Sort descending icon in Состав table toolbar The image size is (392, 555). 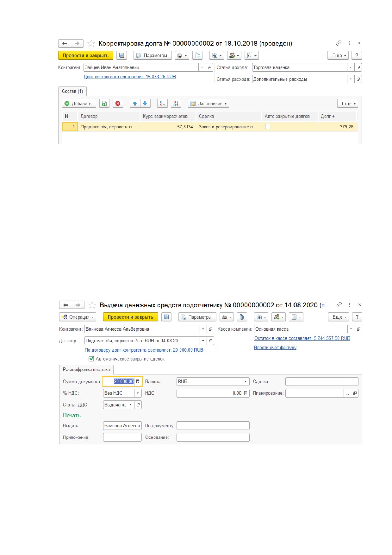176,104
